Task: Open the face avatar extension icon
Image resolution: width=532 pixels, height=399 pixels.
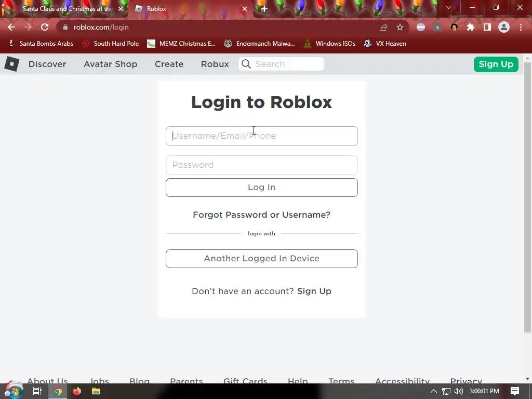Action: pyautogui.click(x=454, y=27)
